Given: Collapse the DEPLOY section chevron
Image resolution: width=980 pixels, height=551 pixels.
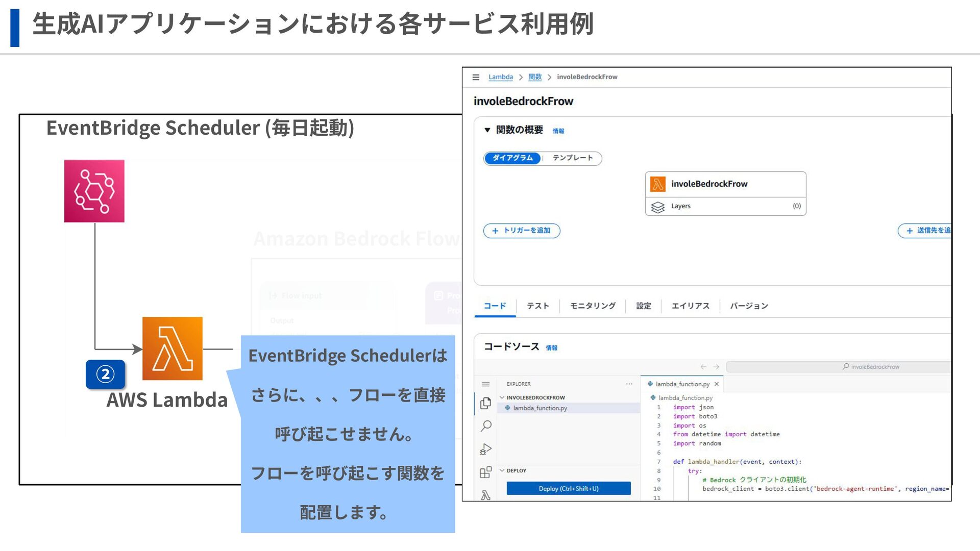Looking at the screenshot, I should point(502,470).
